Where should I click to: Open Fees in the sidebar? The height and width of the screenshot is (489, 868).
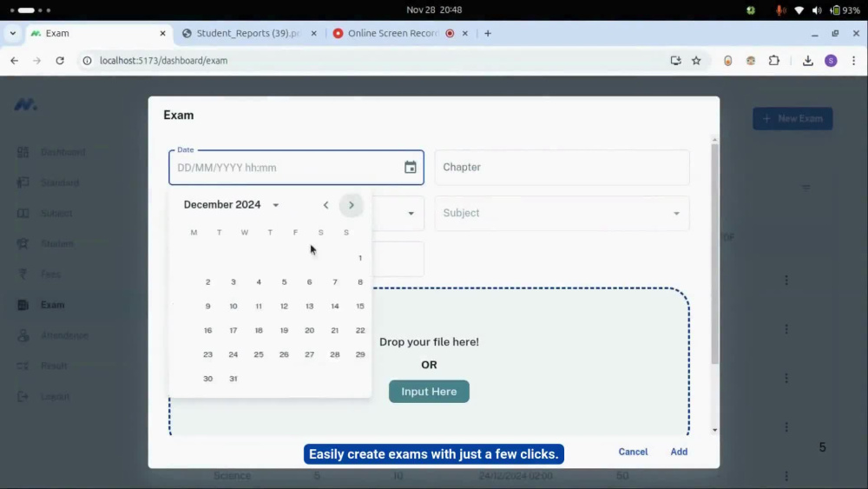pos(50,274)
